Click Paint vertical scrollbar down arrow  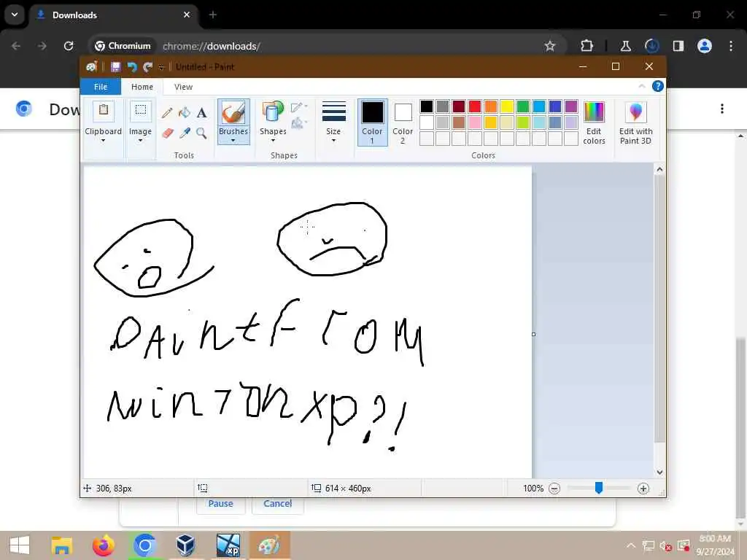659,472
